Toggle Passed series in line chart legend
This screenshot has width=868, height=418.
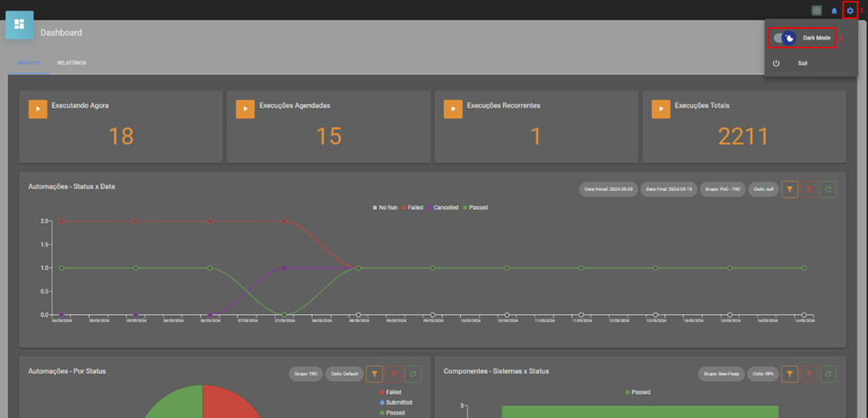(x=475, y=207)
